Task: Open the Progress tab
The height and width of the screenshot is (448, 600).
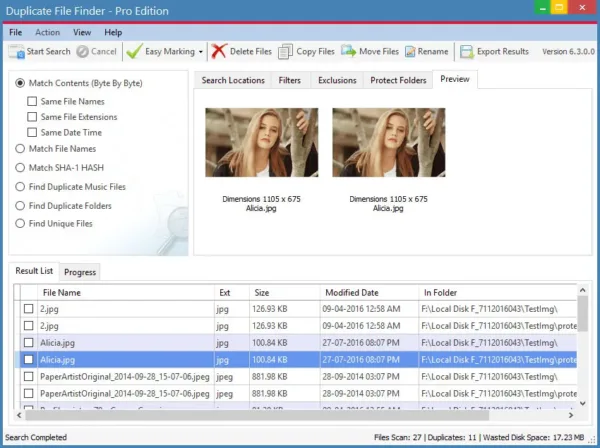Action: click(x=80, y=272)
